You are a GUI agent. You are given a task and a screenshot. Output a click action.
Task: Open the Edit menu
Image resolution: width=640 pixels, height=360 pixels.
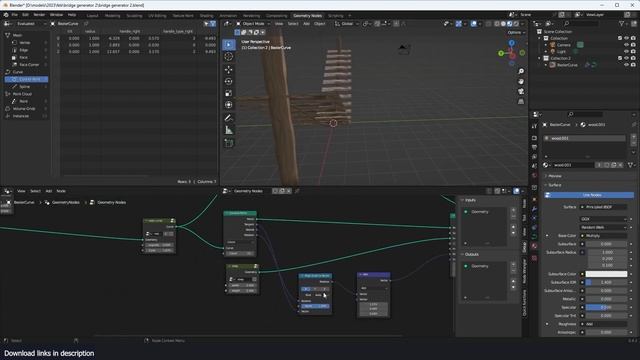click(x=25, y=15)
